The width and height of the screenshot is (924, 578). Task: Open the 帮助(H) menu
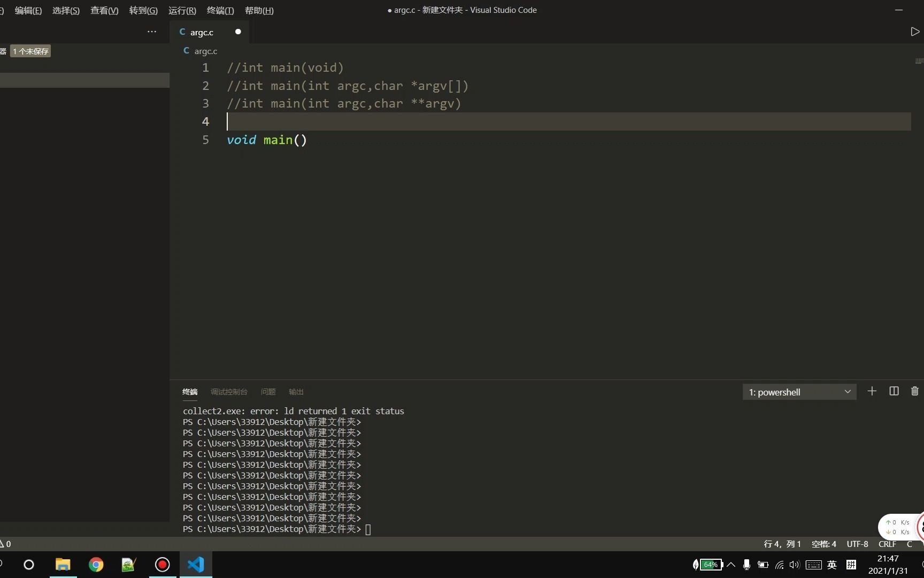(x=259, y=10)
